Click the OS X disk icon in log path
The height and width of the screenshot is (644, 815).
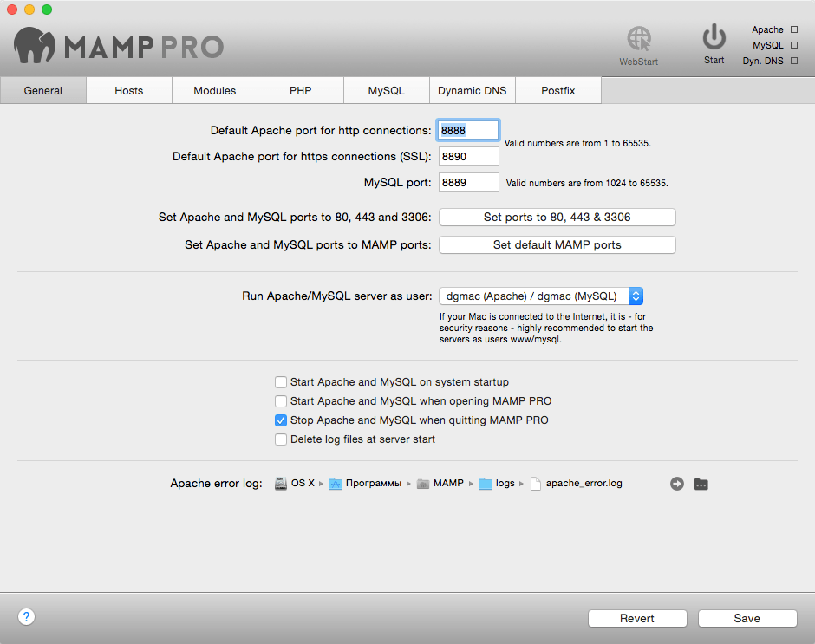(281, 484)
